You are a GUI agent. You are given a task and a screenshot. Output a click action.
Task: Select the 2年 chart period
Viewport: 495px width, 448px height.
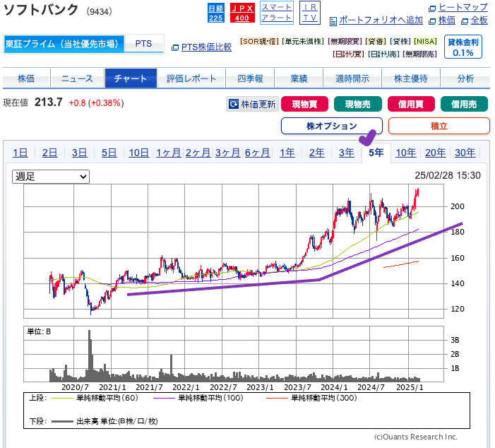(x=316, y=153)
